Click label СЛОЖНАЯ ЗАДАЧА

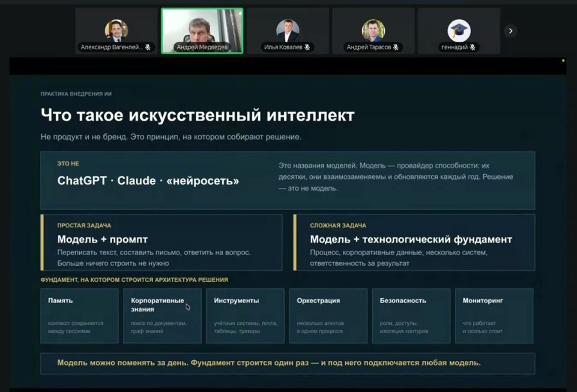(x=338, y=225)
